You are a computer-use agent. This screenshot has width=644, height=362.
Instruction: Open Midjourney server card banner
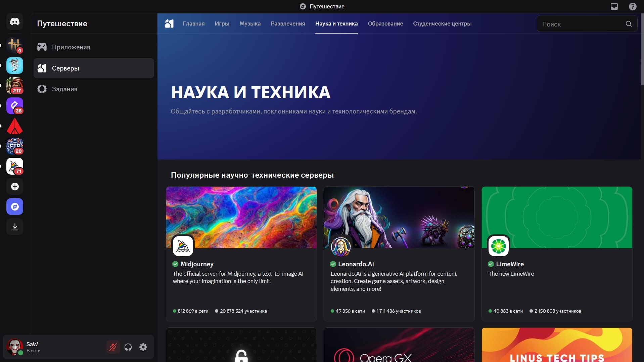[x=241, y=217]
